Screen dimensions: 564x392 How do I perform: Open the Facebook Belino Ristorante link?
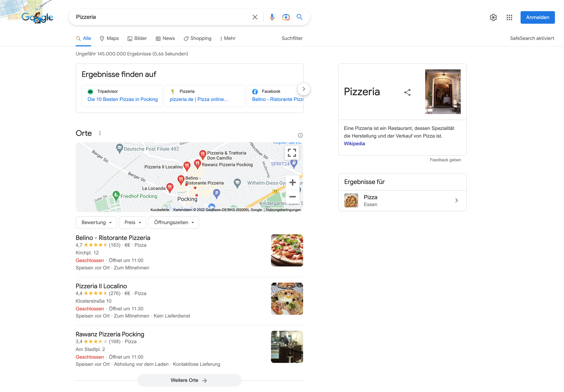pyautogui.click(x=278, y=99)
